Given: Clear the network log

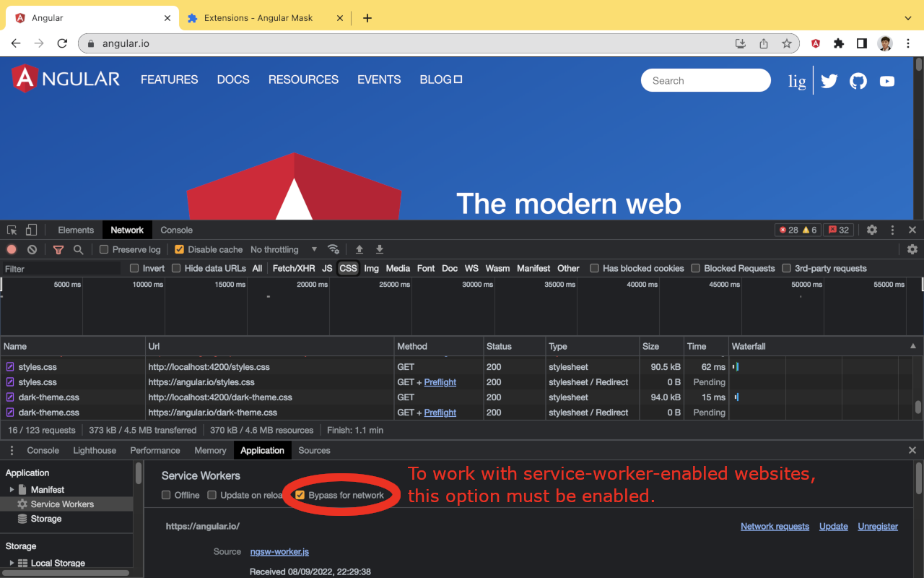Looking at the screenshot, I should click(x=32, y=249).
